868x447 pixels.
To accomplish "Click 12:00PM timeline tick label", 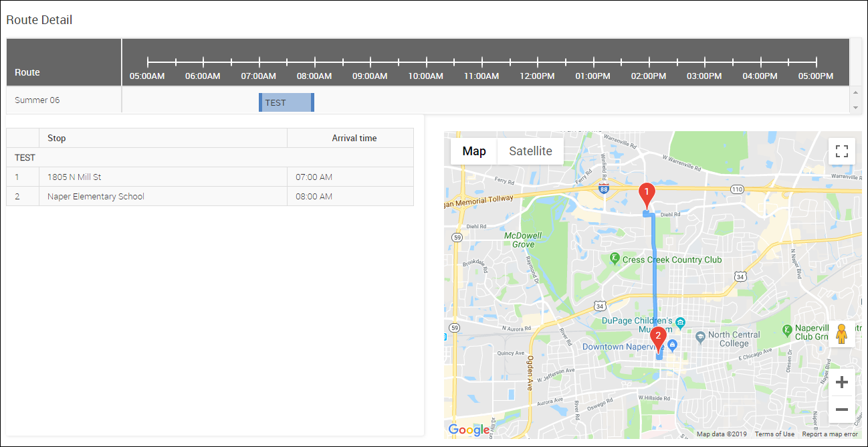I will point(537,76).
